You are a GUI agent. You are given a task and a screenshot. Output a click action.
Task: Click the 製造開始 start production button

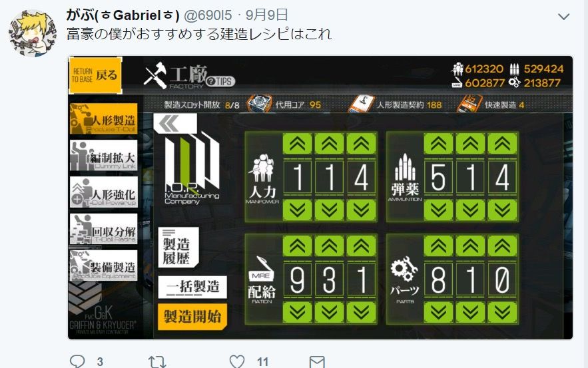192,317
